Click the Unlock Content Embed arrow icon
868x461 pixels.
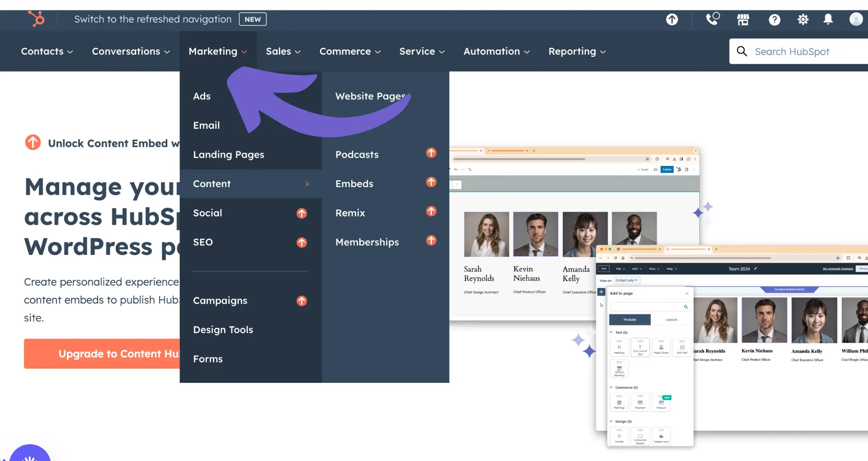click(33, 142)
